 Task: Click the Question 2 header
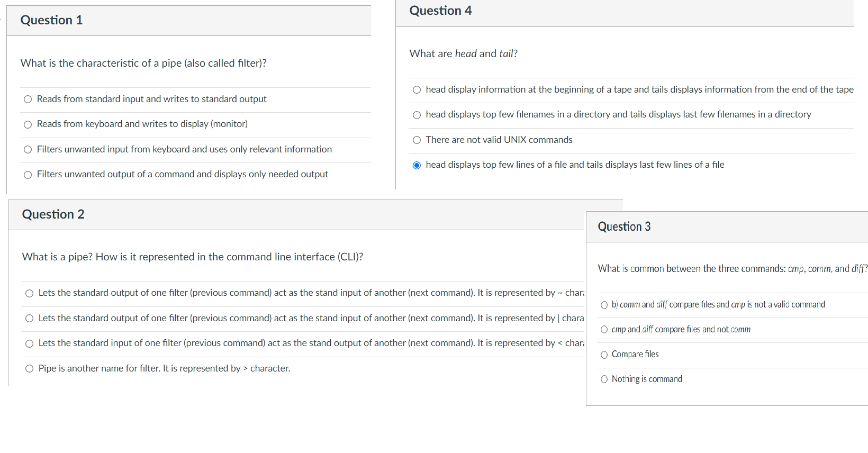coord(53,214)
